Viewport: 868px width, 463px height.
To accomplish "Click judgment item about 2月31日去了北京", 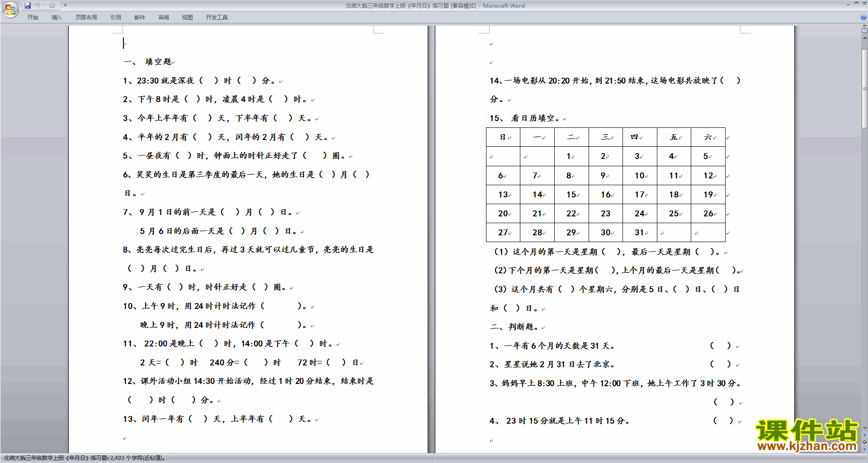I will (552, 365).
